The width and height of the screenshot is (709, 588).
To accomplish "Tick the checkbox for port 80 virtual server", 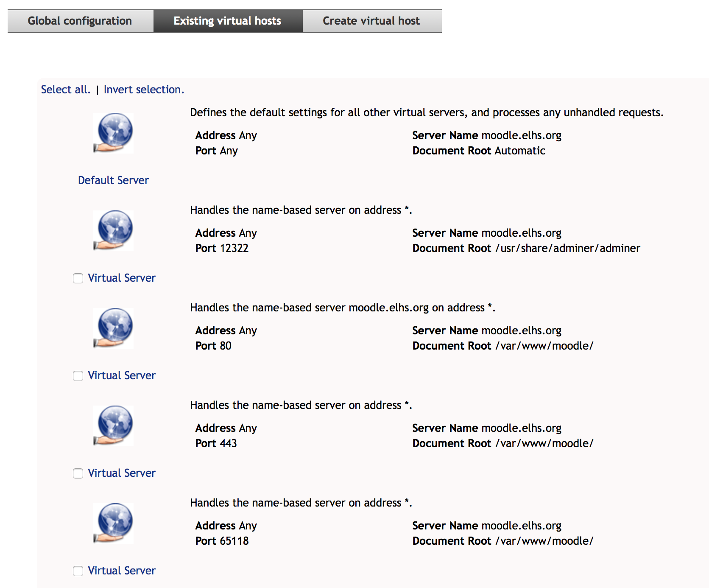I will [78, 376].
